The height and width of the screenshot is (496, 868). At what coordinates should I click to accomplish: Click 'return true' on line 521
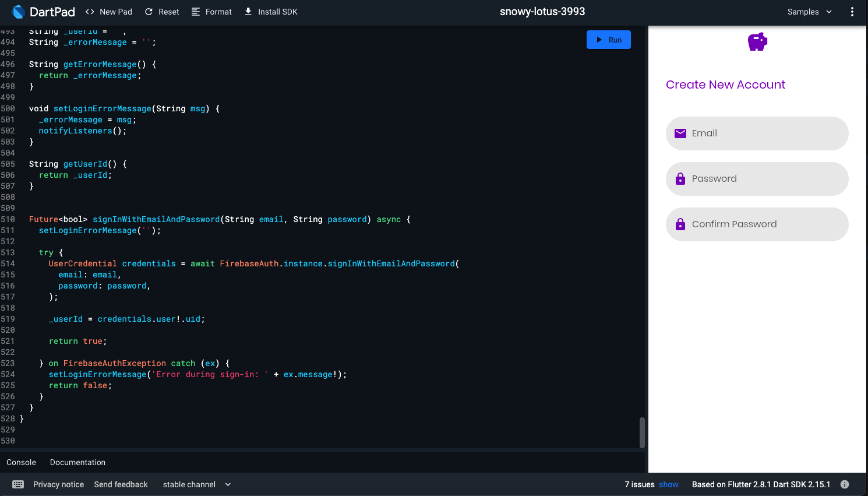pyautogui.click(x=76, y=341)
